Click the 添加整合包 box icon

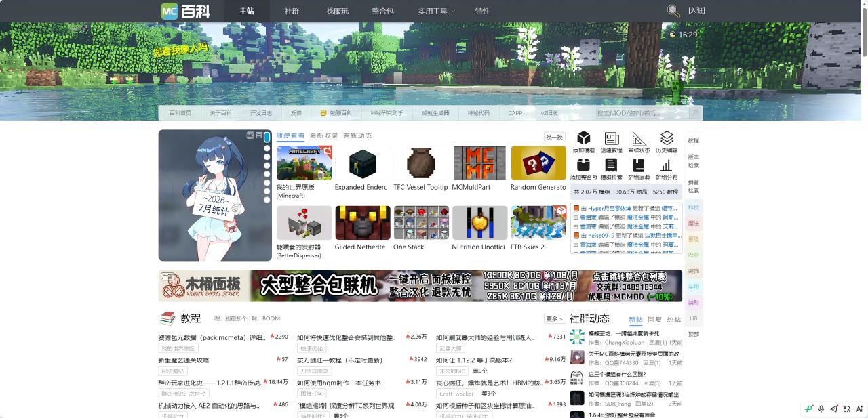[583, 165]
